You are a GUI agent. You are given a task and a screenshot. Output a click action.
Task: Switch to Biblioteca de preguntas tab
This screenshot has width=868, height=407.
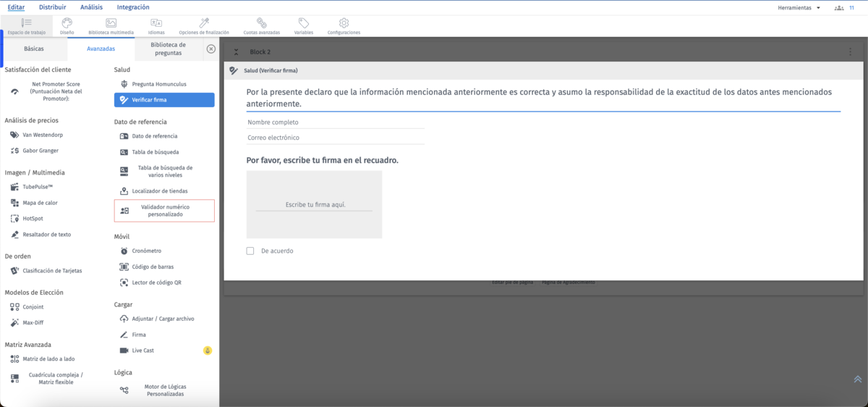pyautogui.click(x=168, y=49)
